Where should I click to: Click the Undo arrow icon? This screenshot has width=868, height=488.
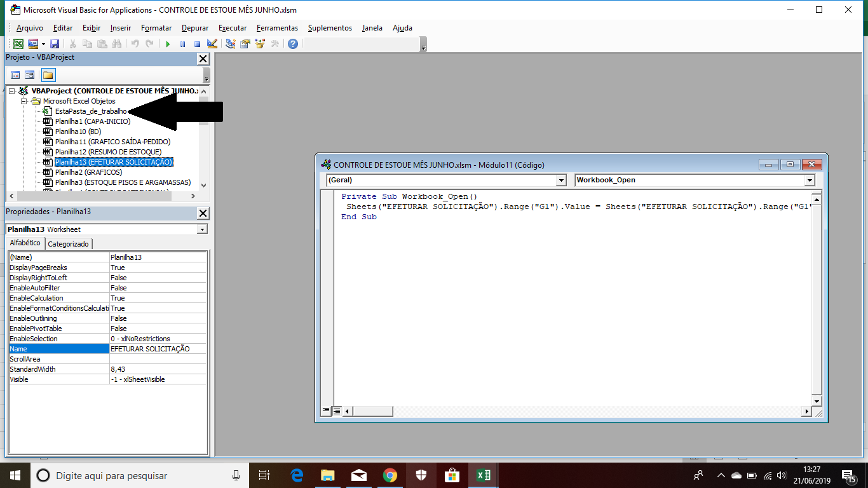click(135, 44)
